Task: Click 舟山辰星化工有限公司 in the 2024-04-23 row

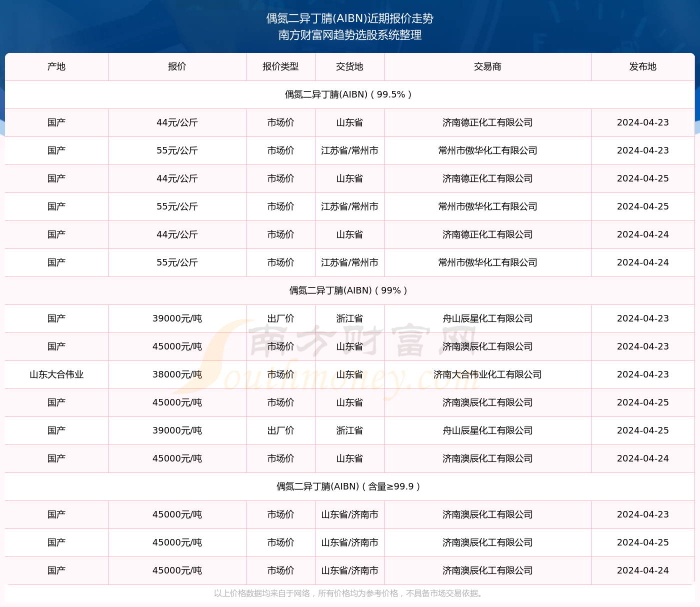Action: (487, 318)
